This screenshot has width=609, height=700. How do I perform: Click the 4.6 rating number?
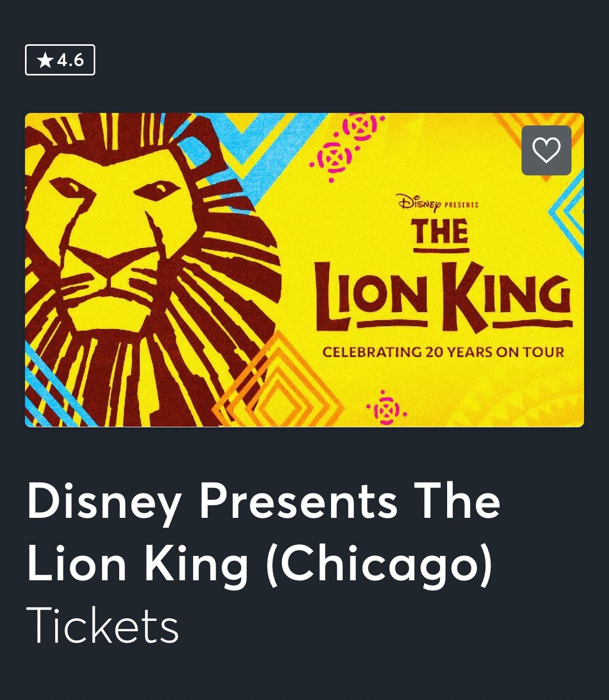[70, 60]
